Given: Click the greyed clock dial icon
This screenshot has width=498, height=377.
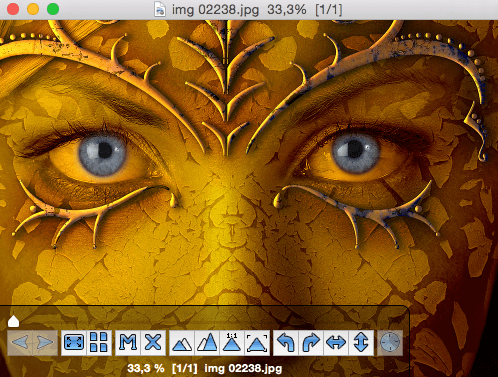Looking at the screenshot, I should click(390, 342).
